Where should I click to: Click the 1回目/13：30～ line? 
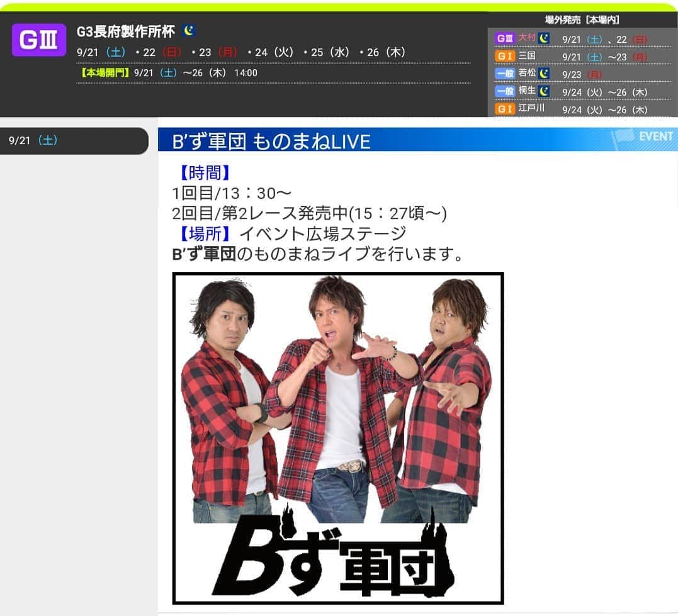[x=232, y=193]
